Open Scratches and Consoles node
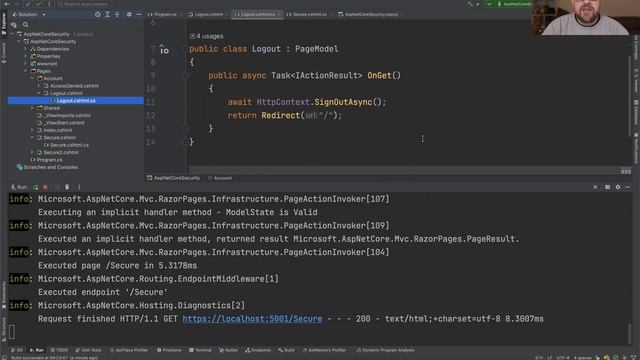Viewport: 640px width, 360px height. [x=50, y=167]
